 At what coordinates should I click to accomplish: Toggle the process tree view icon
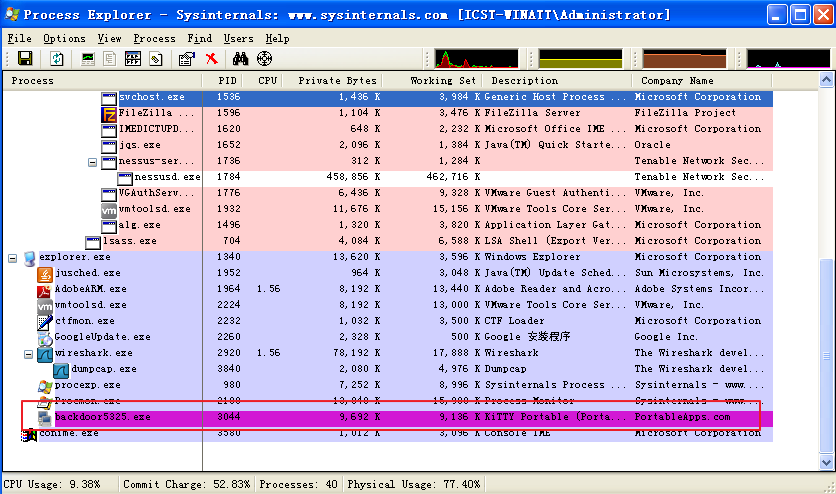[110, 59]
